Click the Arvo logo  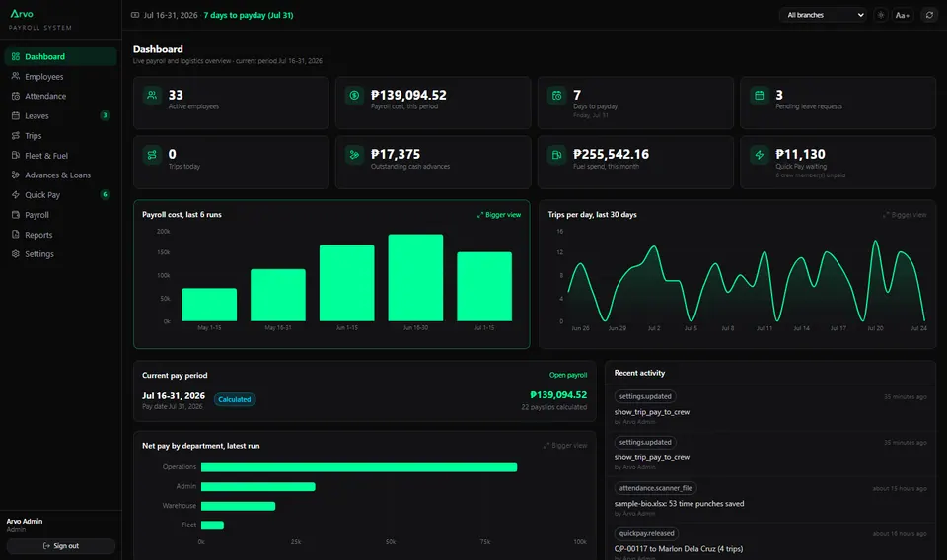[x=22, y=13]
